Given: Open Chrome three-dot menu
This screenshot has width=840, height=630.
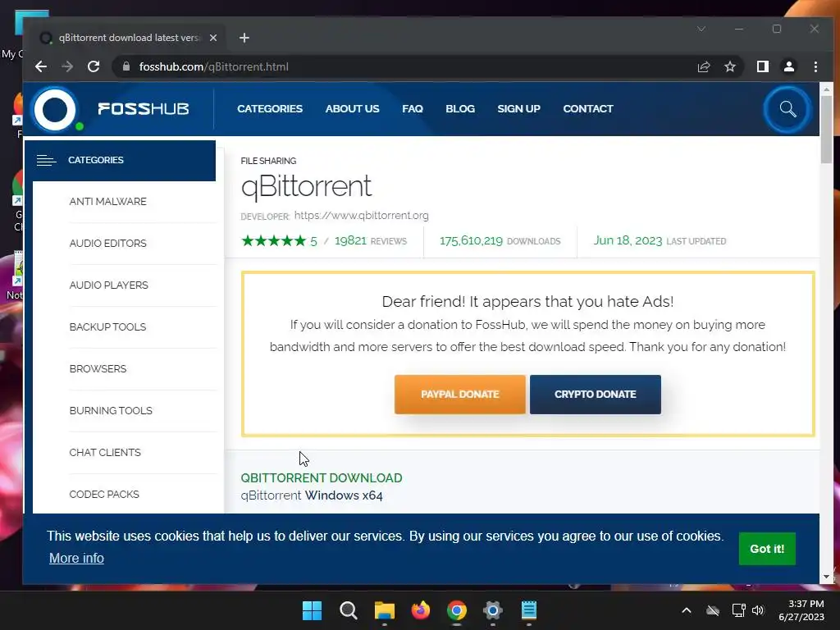Looking at the screenshot, I should [815, 66].
